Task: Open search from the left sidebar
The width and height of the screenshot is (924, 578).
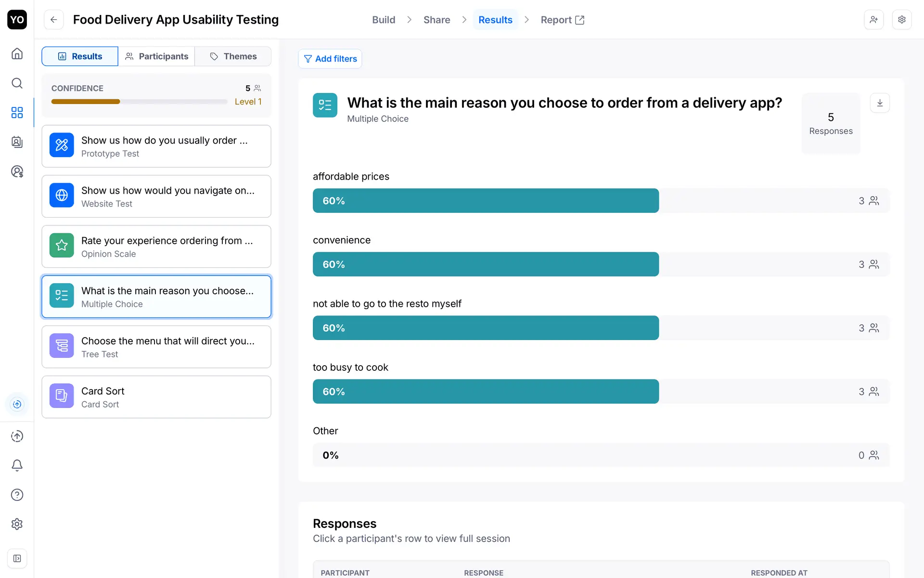Action: point(17,83)
